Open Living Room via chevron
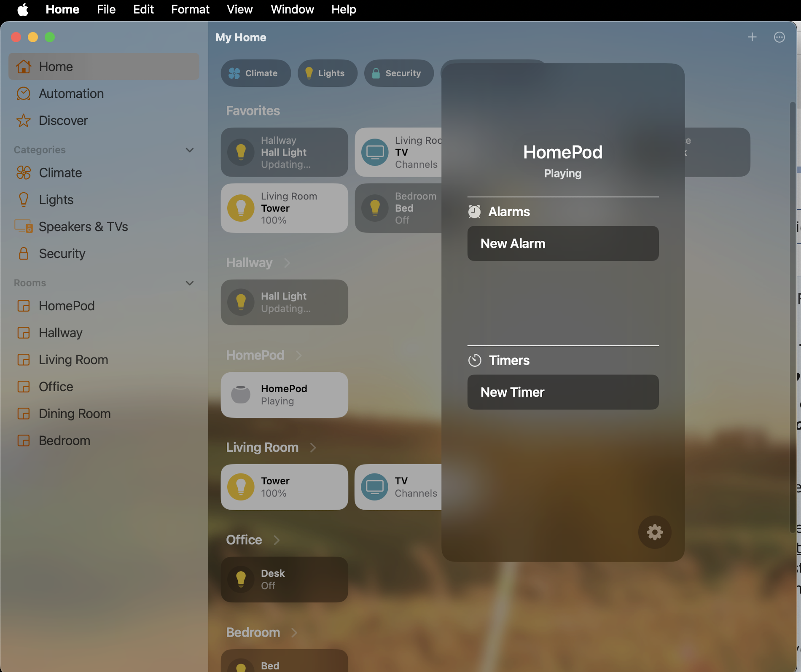 [x=313, y=448]
